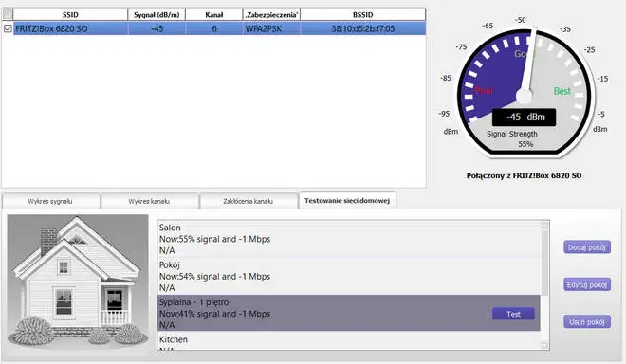Select the Sypialnia - 1 piętro room row
The width and height of the screenshot is (626, 364).
click(349, 314)
